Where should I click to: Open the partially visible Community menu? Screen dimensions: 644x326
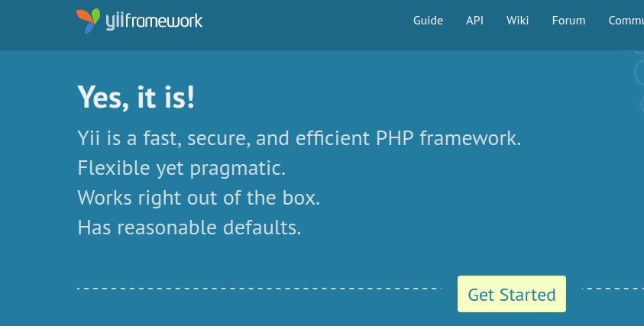tap(626, 21)
